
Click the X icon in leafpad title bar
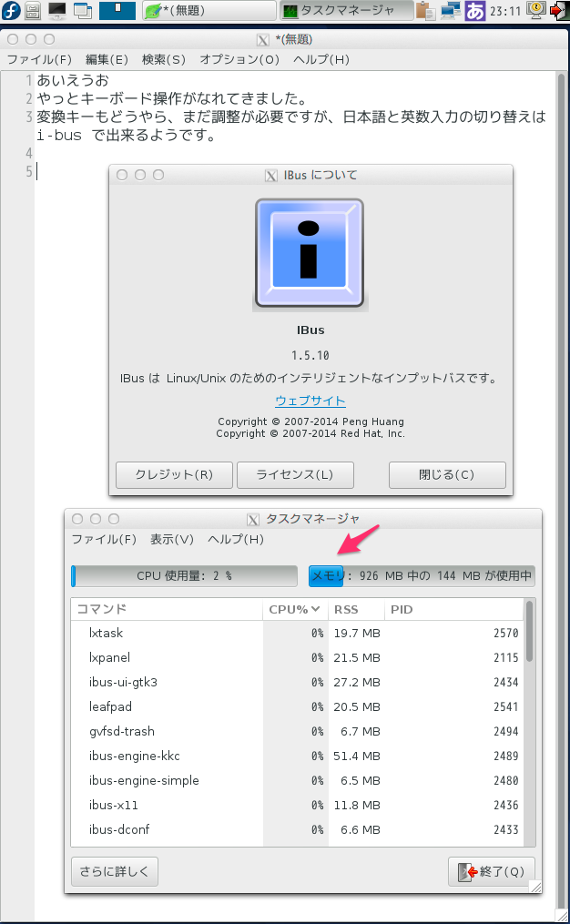pos(263,40)
